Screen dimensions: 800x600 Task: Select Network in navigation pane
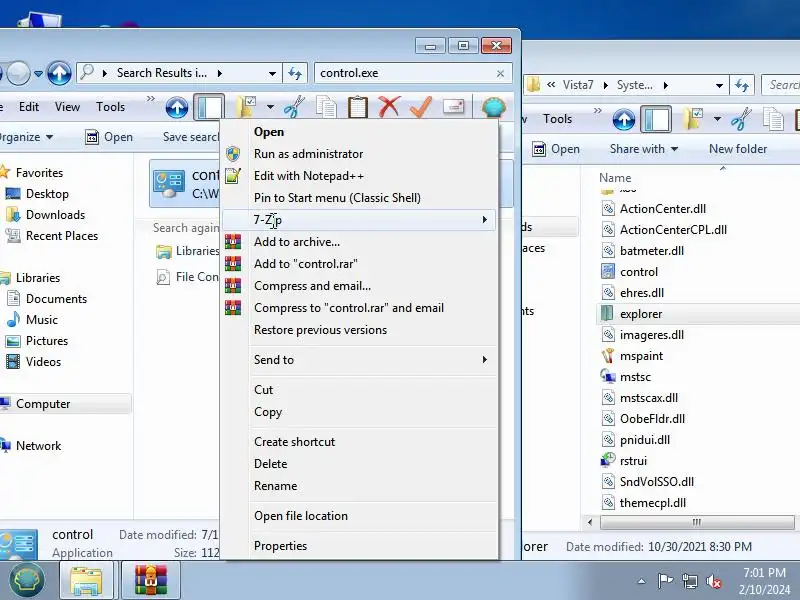click(32, 446)
